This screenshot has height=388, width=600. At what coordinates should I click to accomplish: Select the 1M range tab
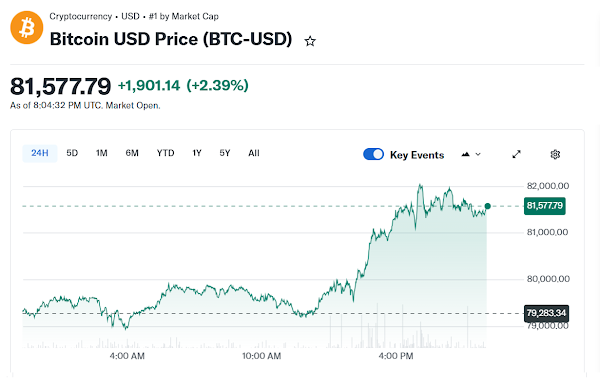(x=101, y=153)
